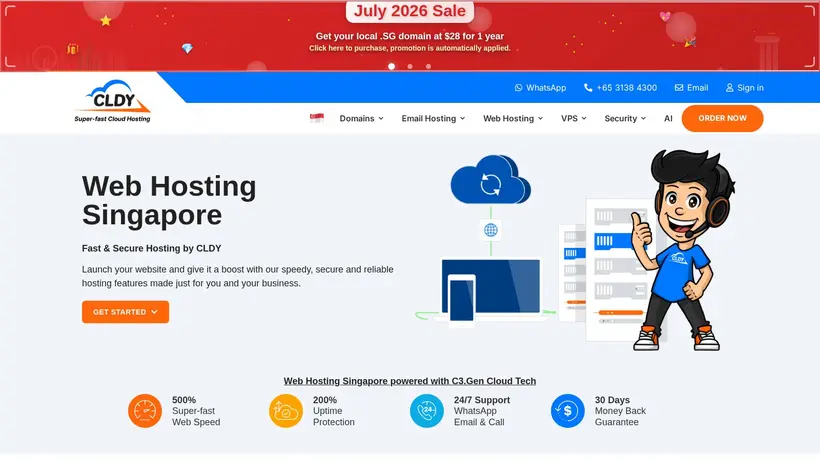Screen dimensions: 820x461
Task: Open the Email contact link
Action: tap(691, 88)
